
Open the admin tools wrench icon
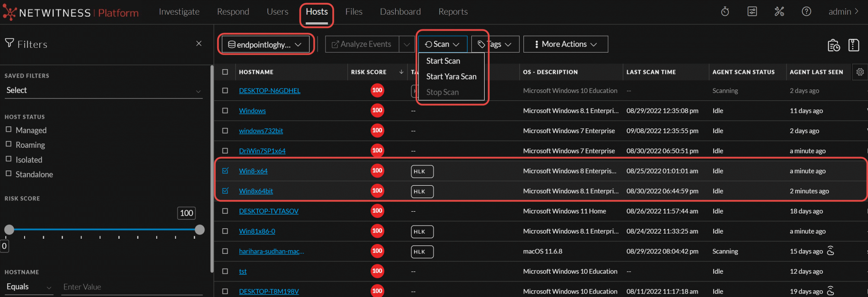pos(779,11)
